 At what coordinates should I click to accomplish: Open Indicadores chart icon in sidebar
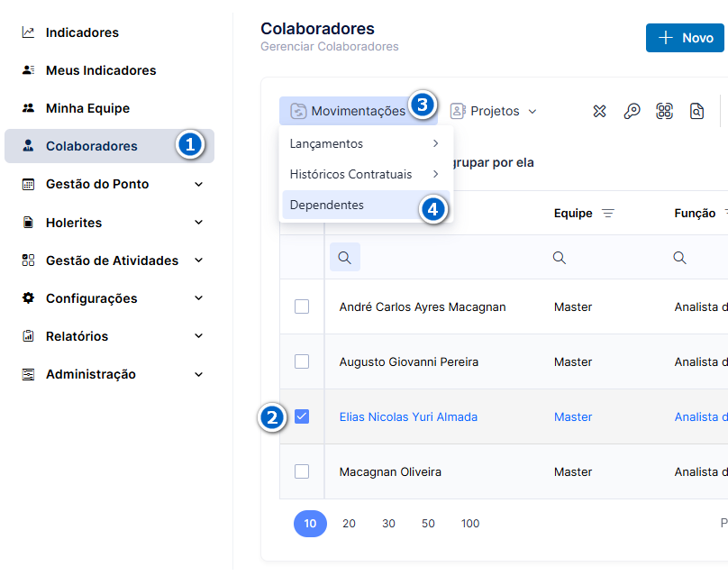28,32
